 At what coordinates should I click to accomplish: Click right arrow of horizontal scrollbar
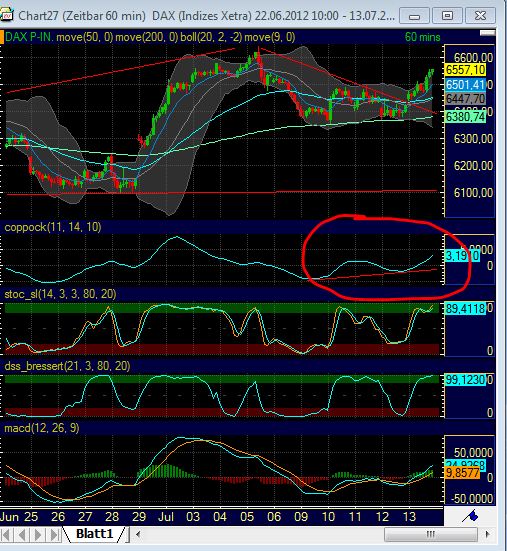pos(487,534)
